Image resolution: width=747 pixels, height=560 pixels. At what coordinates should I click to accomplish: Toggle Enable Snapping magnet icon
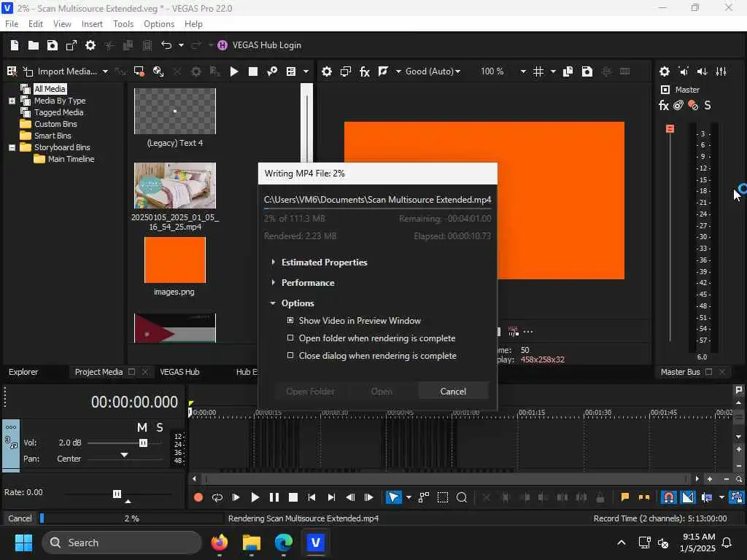(669, 497)
